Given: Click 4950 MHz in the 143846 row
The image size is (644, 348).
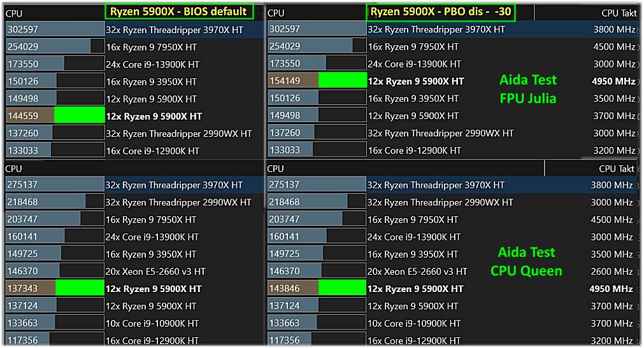Looking at the screenshot, I should pos(611,289).
